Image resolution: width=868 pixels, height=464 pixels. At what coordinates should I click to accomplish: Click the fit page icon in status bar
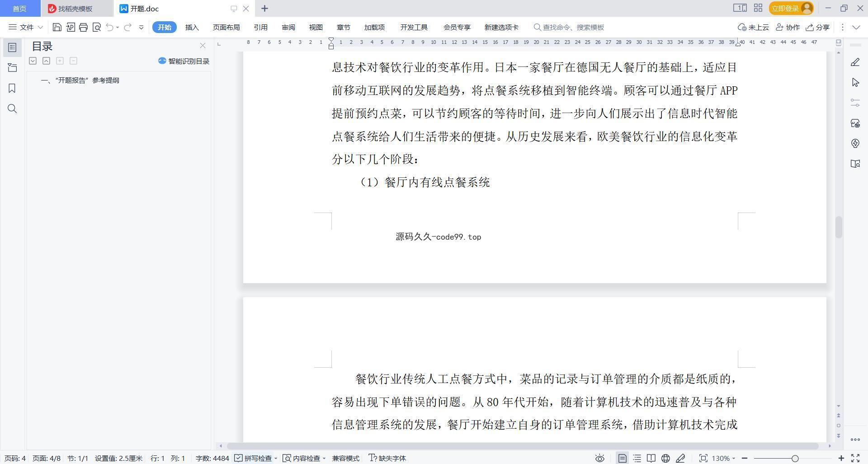coord(703,458)
